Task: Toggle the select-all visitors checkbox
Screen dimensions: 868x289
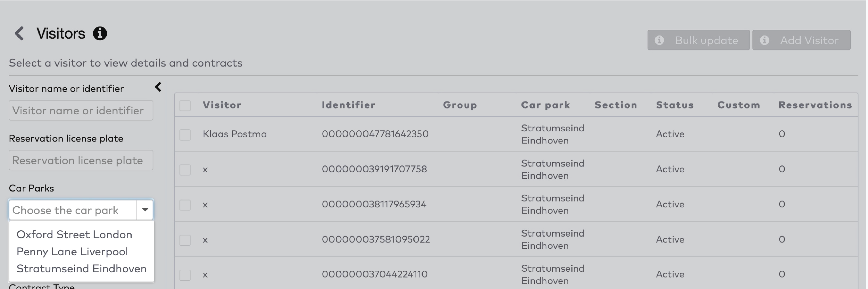Action: point(185,105)
